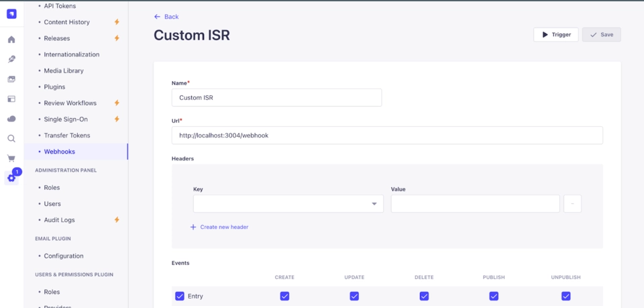Open Plugins settings
The height and width of the screenshot is (308, 644).
[54, 87]
